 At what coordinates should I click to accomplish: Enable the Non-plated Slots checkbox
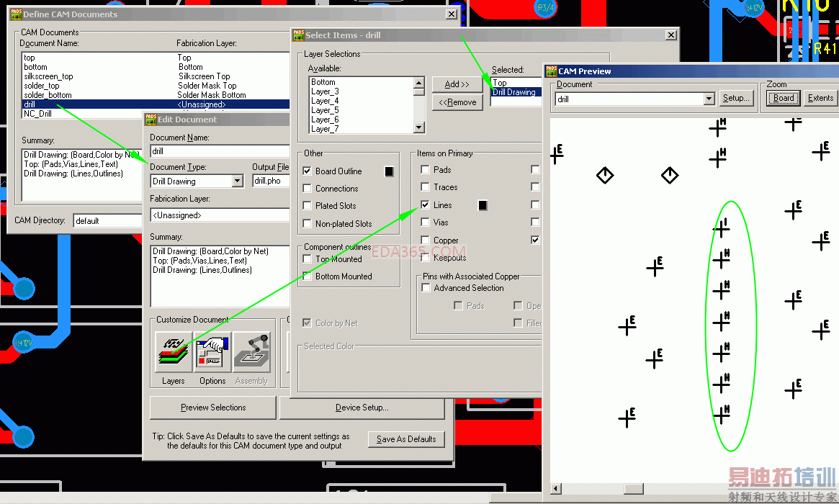point(307,224)
